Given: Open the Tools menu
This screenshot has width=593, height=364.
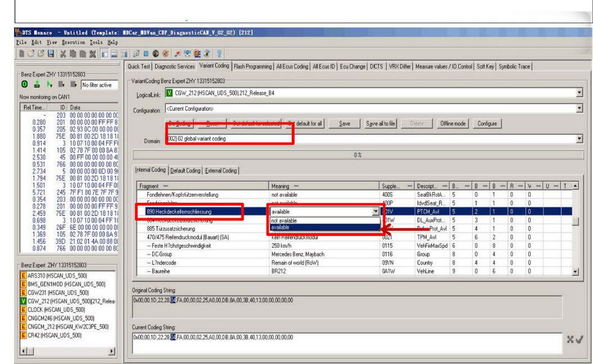Looking at the screenshot, I should coord(96,42).
